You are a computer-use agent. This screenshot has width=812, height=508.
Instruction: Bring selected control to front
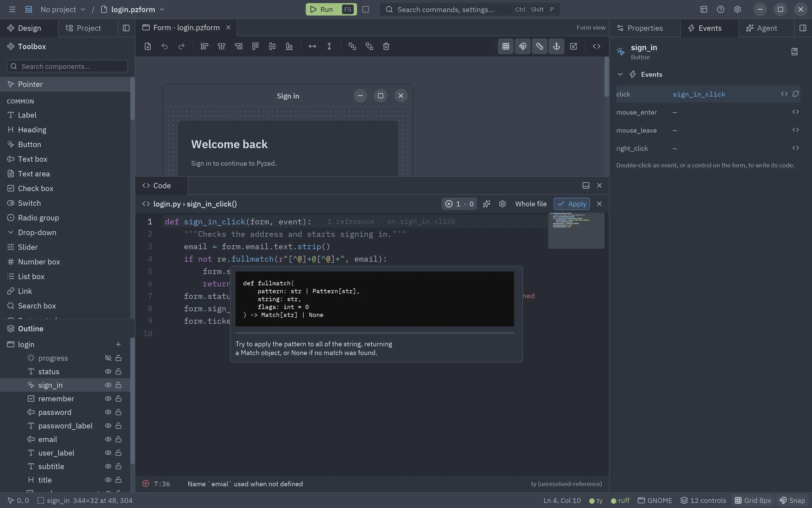352,46
